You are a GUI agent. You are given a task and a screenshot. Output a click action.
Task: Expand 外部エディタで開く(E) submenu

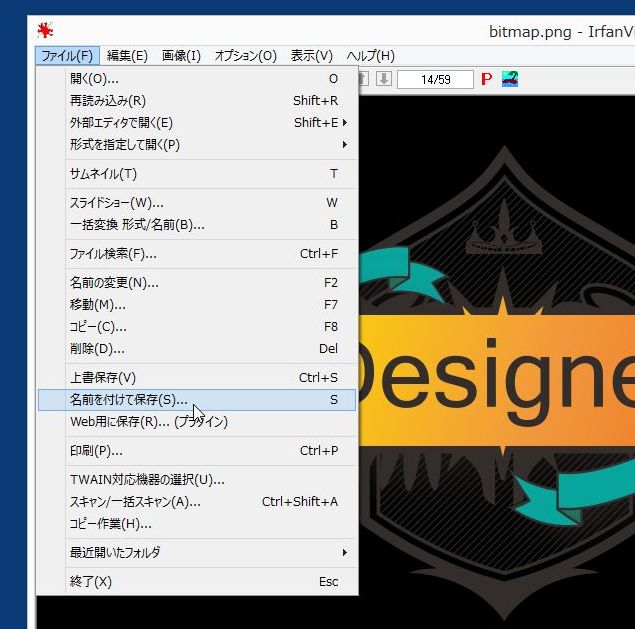[x=197, y=122]
